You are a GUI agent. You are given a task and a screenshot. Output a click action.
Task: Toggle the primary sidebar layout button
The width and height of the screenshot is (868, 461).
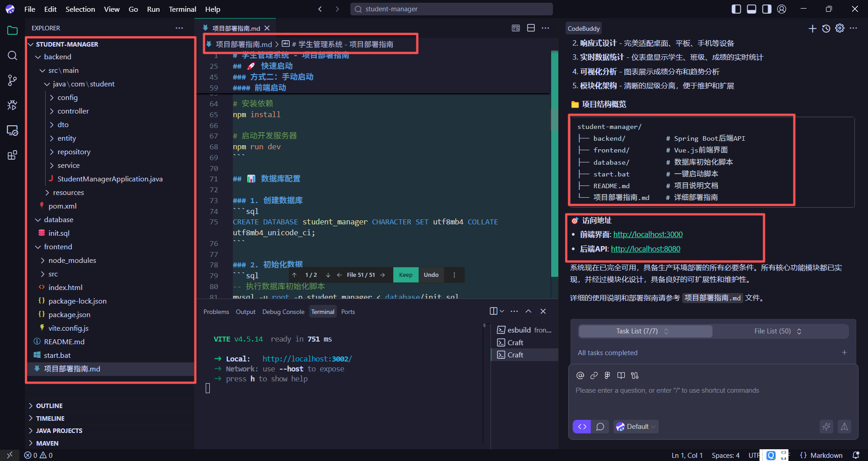tap(736, 9)
